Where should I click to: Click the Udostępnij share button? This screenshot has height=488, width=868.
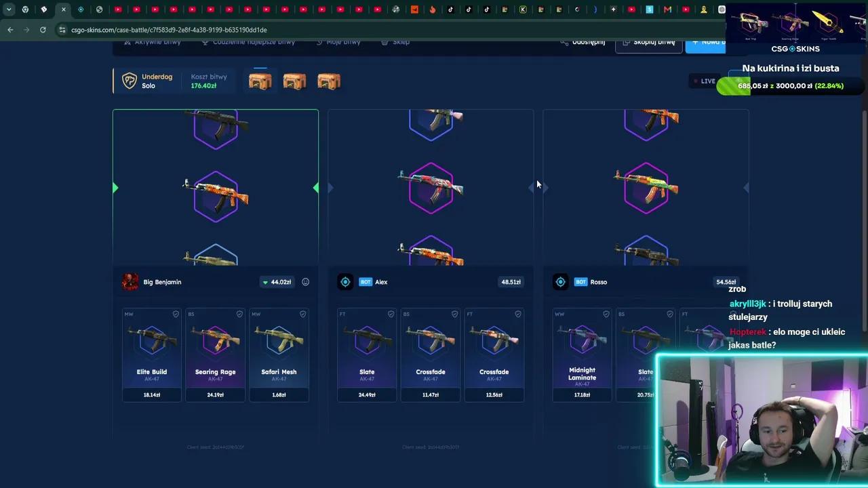coord(583,42)
